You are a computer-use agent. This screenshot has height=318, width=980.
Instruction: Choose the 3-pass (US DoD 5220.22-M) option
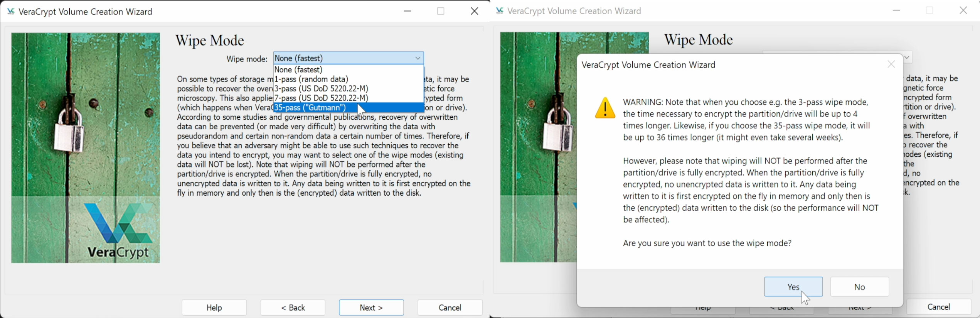(x=348, y=88)
